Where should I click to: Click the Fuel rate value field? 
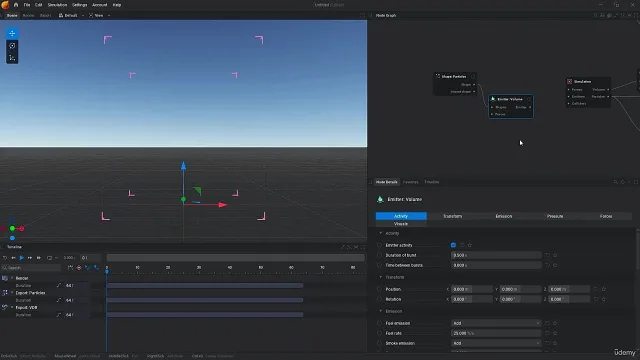click(496, 333)
